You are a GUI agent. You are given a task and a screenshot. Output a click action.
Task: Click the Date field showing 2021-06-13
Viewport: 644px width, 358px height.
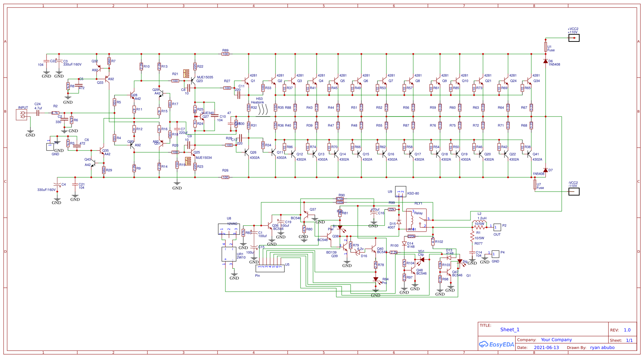(x=546, y=347)
